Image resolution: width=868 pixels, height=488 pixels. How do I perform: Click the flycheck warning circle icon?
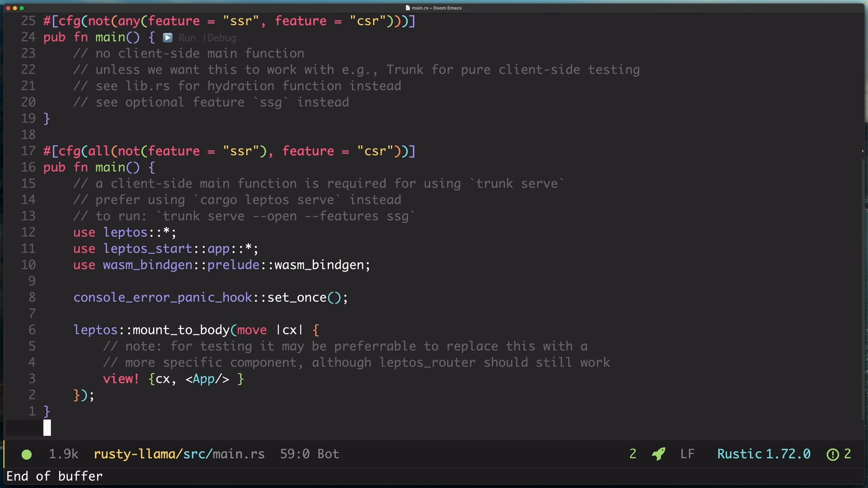point(832,455)
